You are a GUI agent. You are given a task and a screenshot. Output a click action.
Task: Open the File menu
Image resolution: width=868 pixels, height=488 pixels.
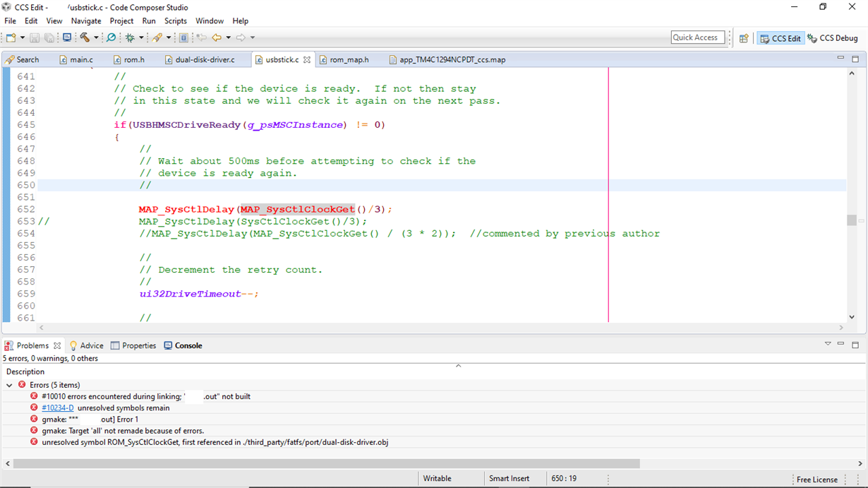[x=10, y=21]
